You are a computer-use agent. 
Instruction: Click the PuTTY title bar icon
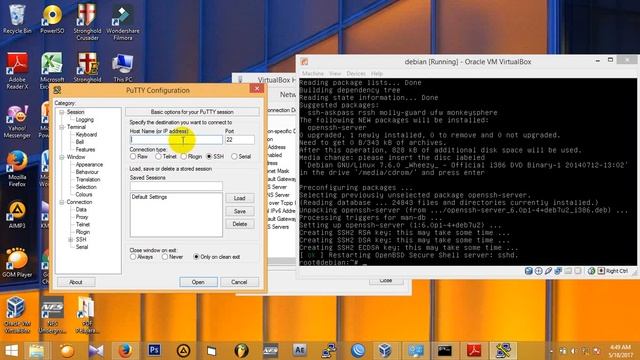coord(57,90)
